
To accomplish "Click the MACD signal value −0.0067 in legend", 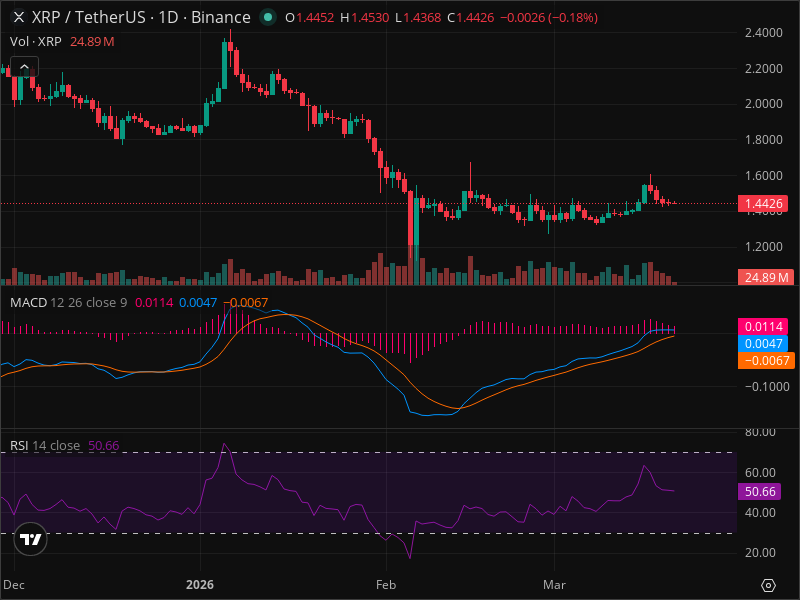I will [x=245, y=303].
